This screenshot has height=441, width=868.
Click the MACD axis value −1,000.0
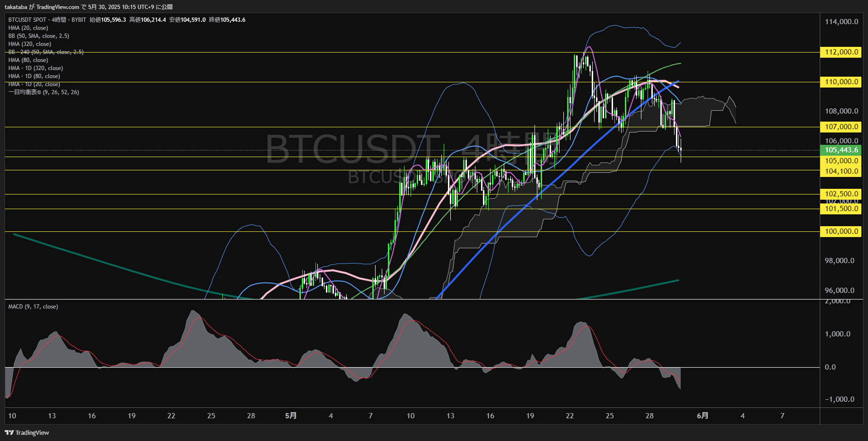[x=840, y=399]
